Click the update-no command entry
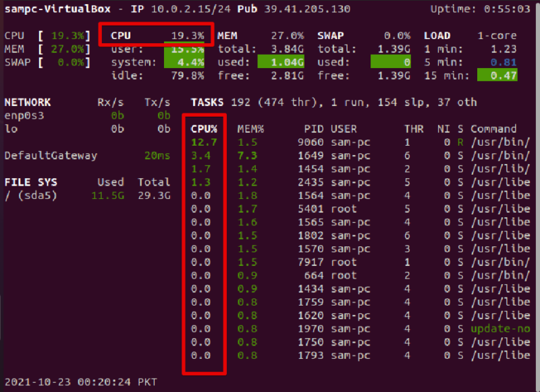 pyautogui.click(x=500, y=329)
